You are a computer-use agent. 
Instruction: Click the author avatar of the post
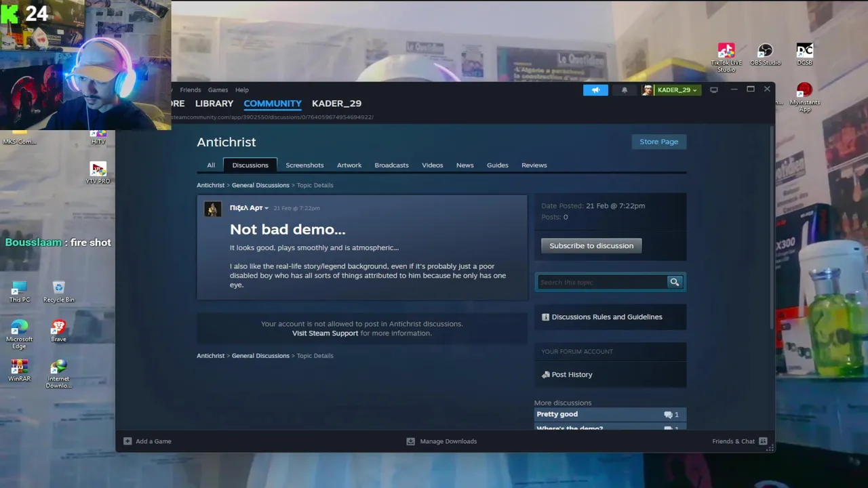[213, 209]
